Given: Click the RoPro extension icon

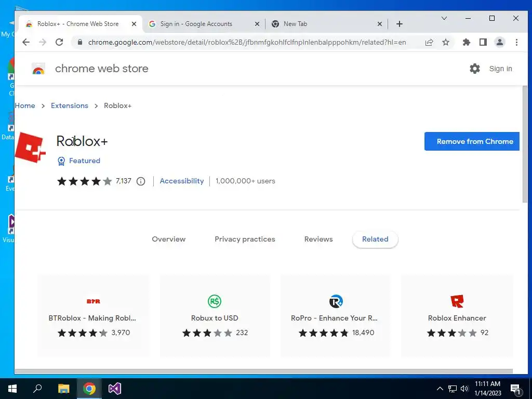Looking at the screenshot, I should [336, 301].
